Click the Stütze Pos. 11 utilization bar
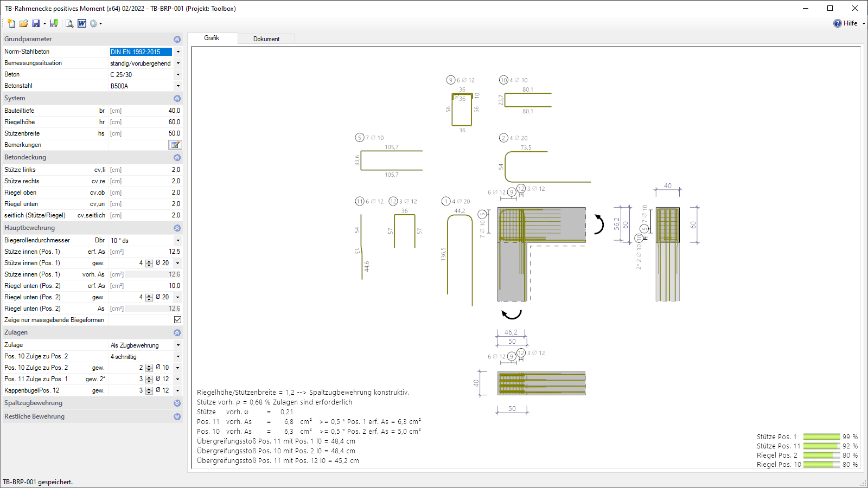 (x=821, y=446)
